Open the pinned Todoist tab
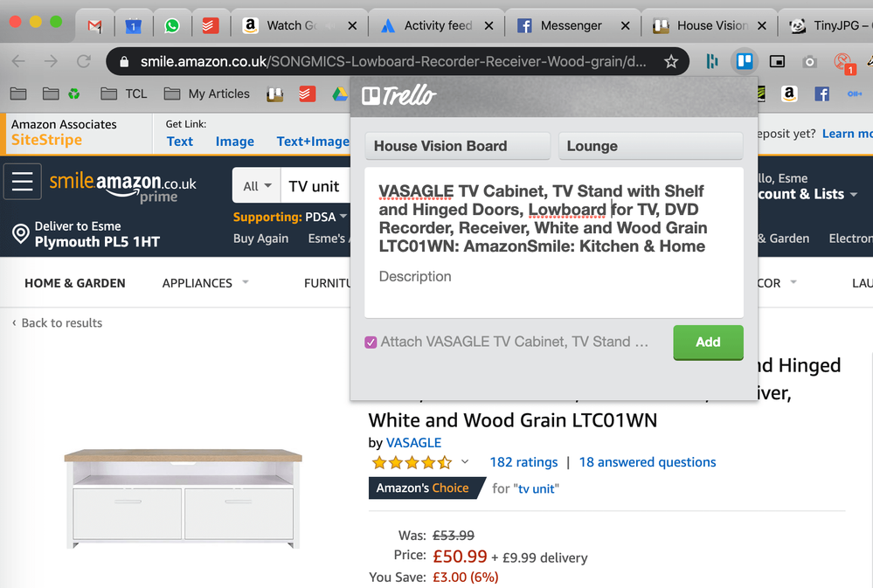Image resolution: width=873 pixels, height=588 pixels. tap(211, 25)
